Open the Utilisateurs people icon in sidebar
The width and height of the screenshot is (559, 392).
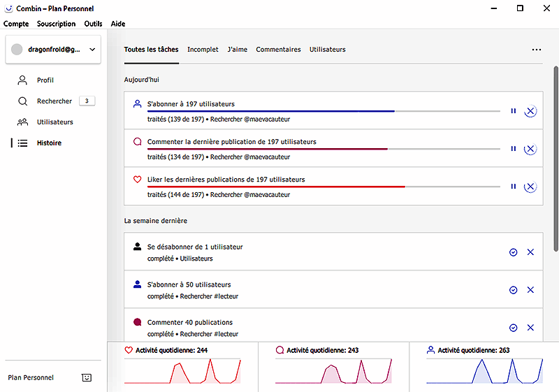[22, 122]
